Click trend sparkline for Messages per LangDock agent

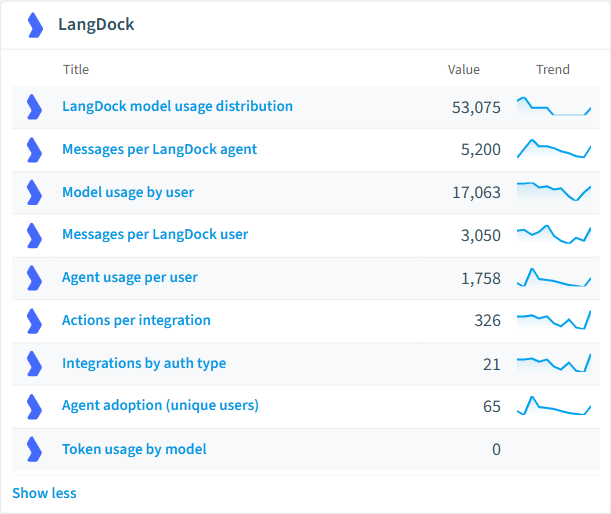[554, 148]
